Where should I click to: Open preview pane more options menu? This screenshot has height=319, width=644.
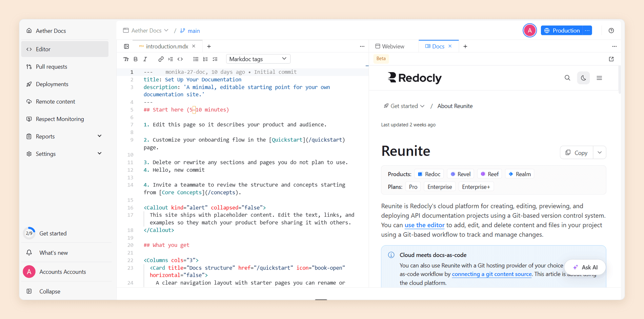(x=614, y=46)
